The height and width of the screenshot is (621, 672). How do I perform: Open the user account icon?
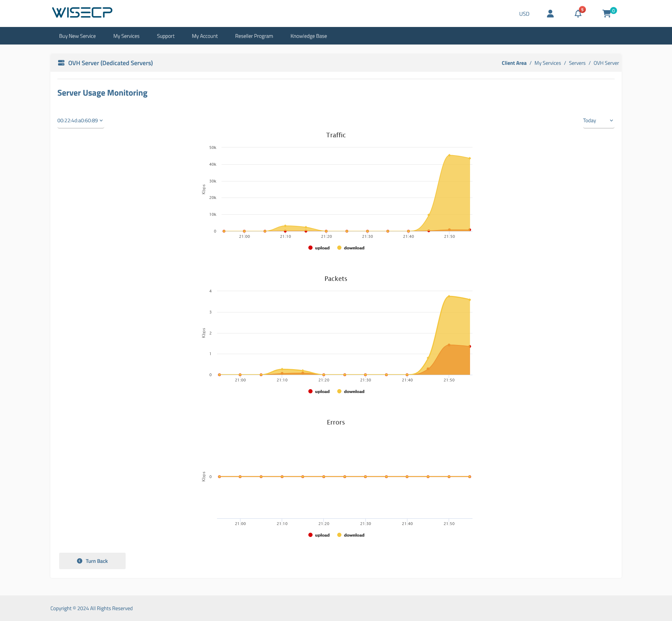[550, 14]
